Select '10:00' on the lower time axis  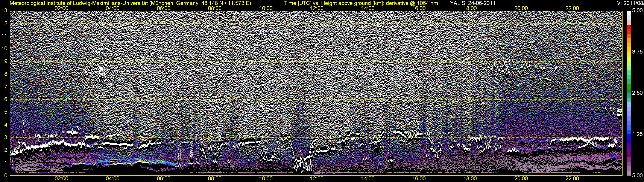tap(266, 179)
